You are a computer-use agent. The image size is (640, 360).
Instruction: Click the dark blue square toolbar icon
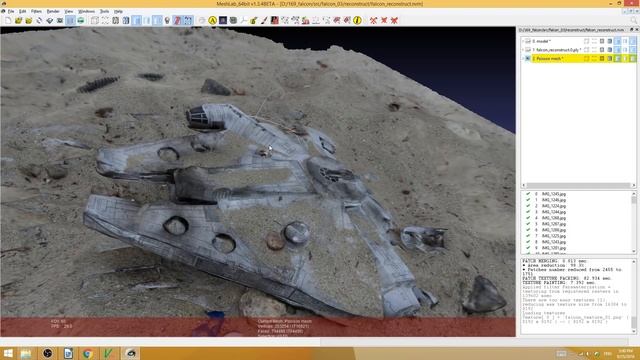223,20
